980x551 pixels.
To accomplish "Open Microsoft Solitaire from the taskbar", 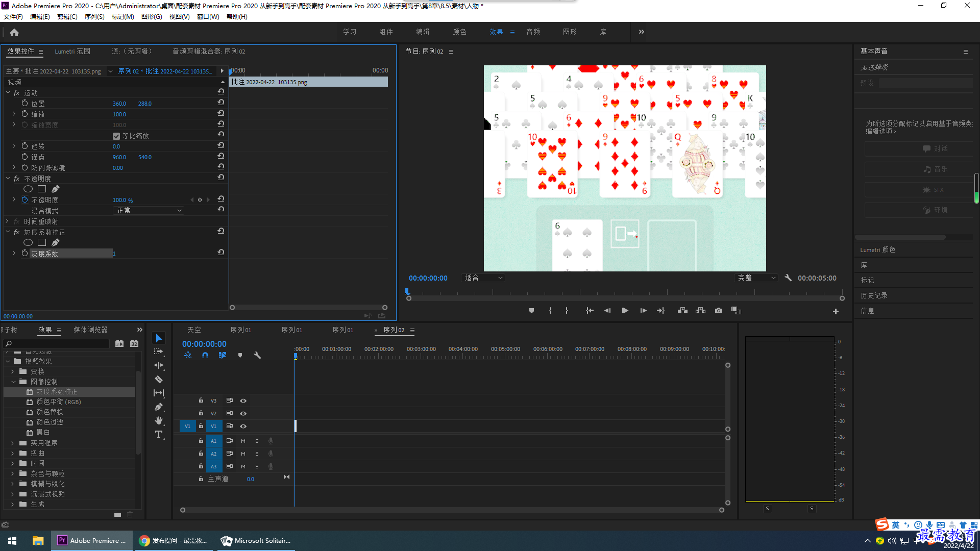I will pos(256,541).
